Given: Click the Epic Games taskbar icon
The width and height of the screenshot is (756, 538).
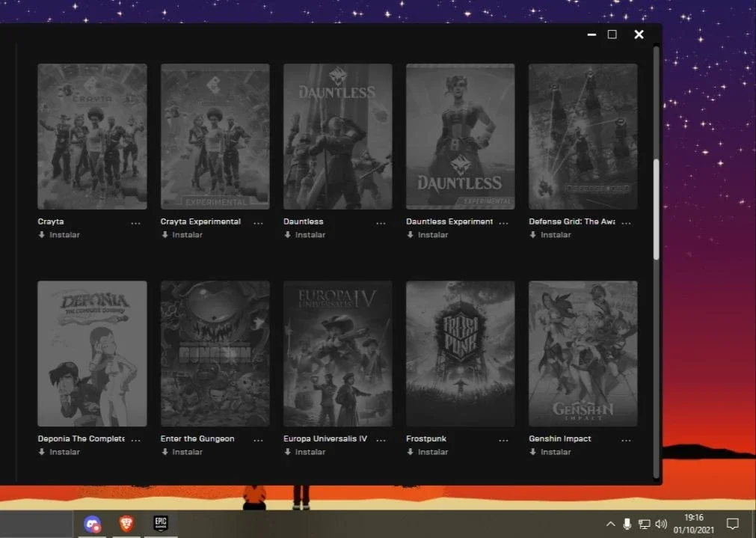Looking at the screenshot, I should pyautogui.click(x=161, y=524).
